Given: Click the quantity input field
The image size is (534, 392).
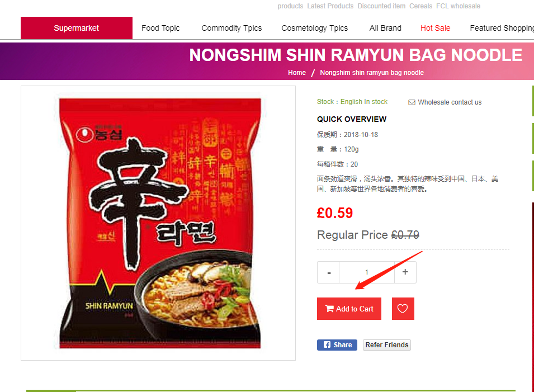Looking at the screenshot, I should coord(367,272).
